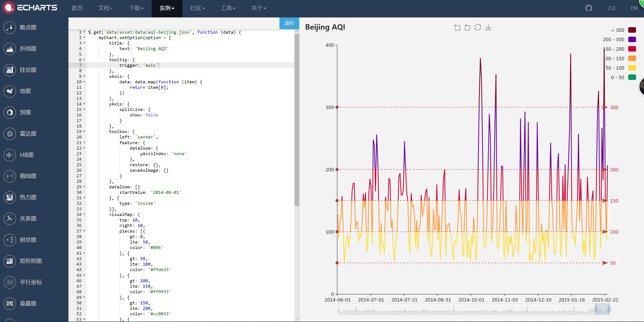Open the parallel coordinates (平行坐标) icon

[x=10, y=282]
